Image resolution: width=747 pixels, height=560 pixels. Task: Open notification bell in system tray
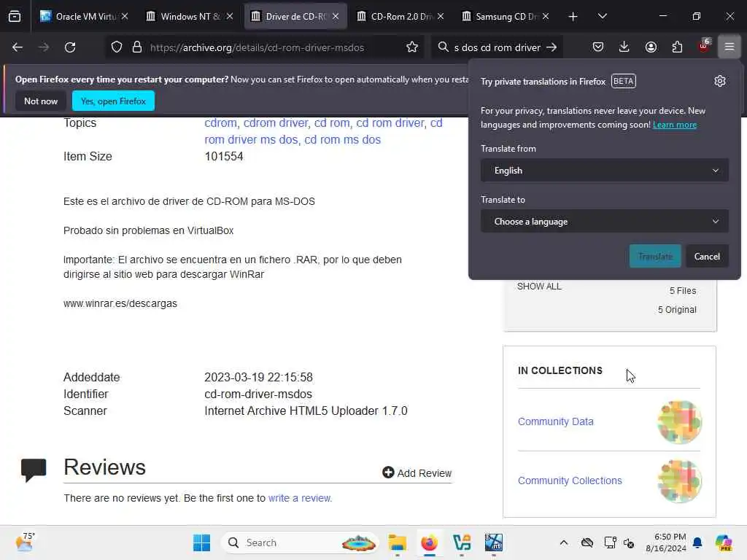(x=697, y=542)
